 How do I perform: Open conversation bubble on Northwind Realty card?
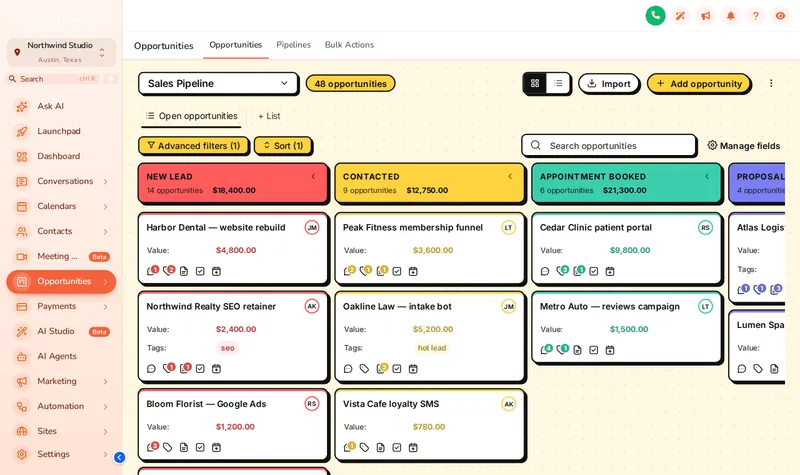tap(151, 368)
